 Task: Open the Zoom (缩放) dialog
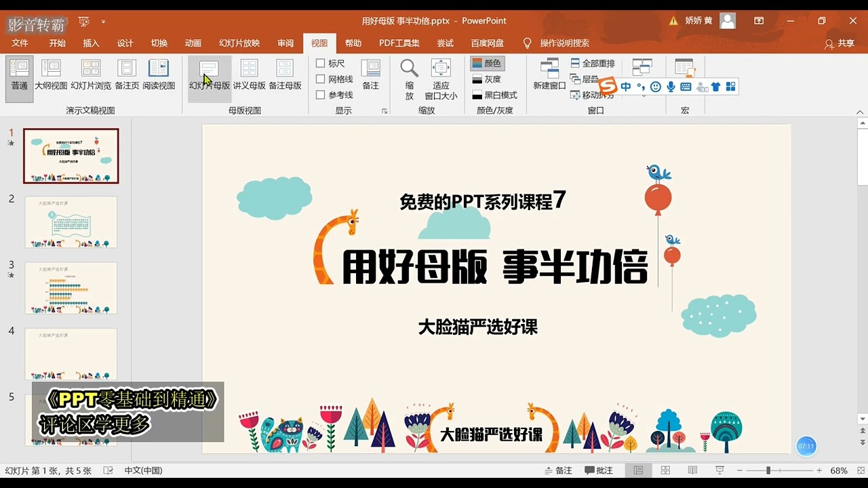(x=409, y=79)
